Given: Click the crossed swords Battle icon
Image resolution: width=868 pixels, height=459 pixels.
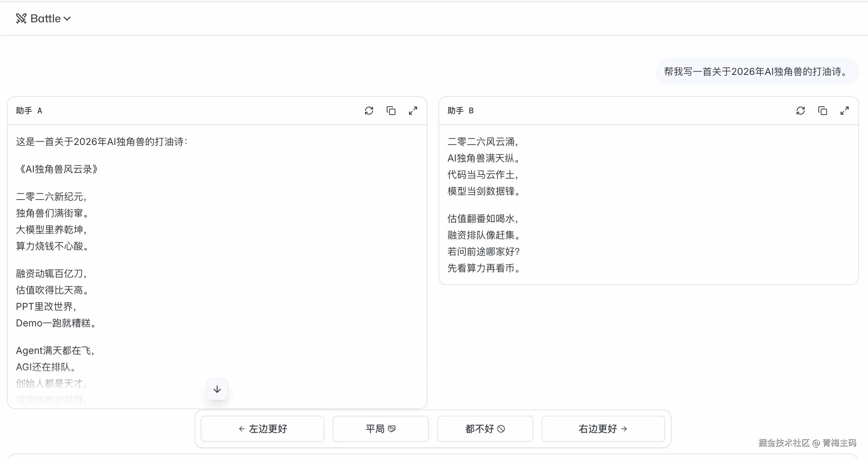Looking at the screenshot, I should pyautogui.click(x=21, y=19).
